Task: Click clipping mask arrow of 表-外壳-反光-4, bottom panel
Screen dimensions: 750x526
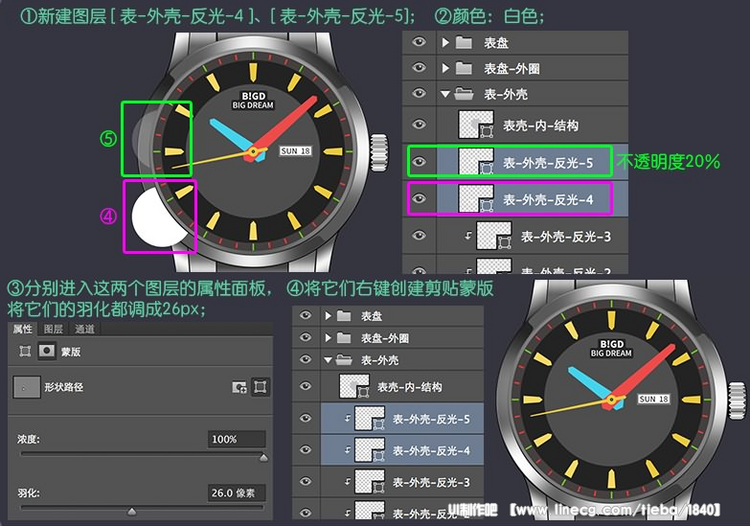Action: [x=347, y=450]
